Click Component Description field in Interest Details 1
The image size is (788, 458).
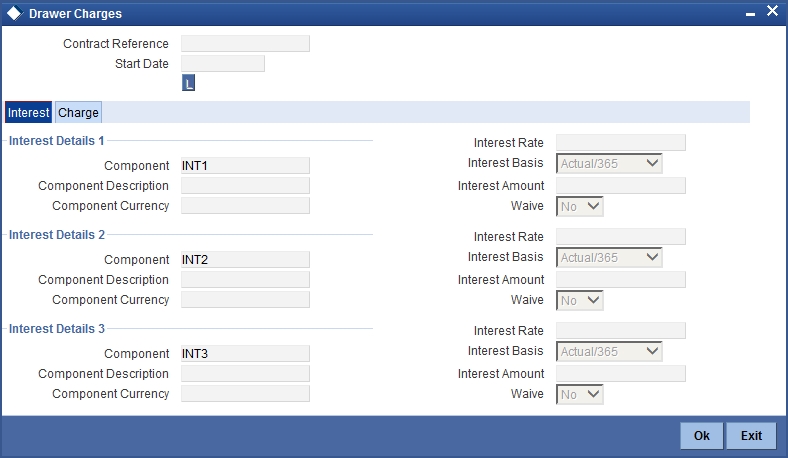[245, 186]
